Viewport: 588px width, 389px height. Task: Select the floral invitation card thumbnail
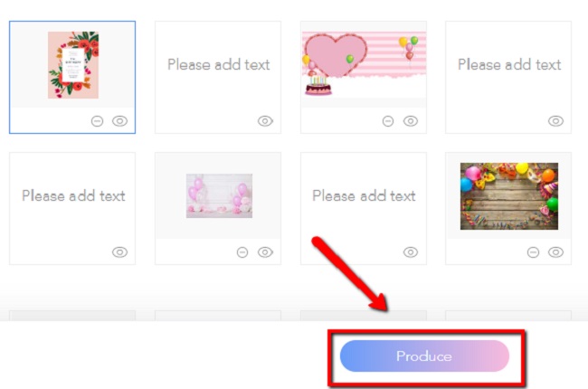[73, 65]
